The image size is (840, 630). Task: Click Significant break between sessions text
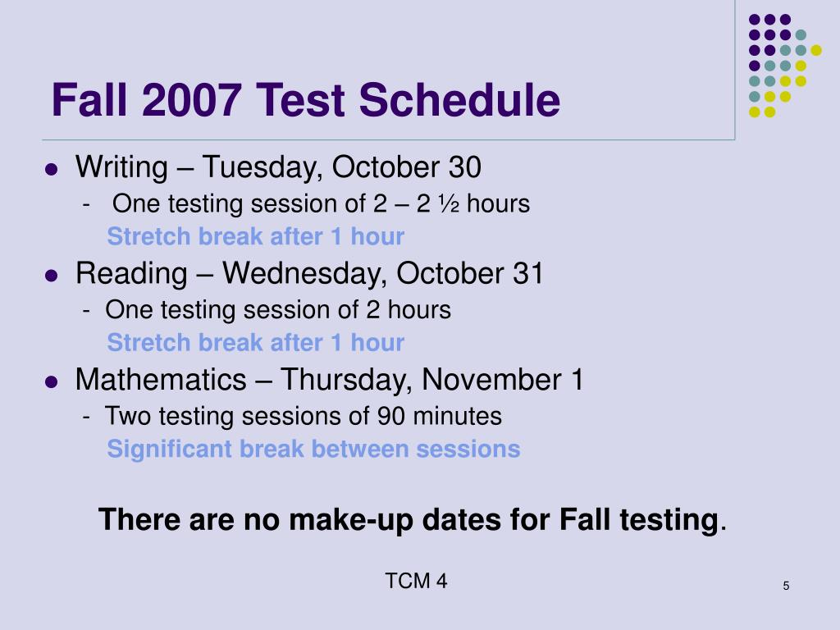(313, 449)
